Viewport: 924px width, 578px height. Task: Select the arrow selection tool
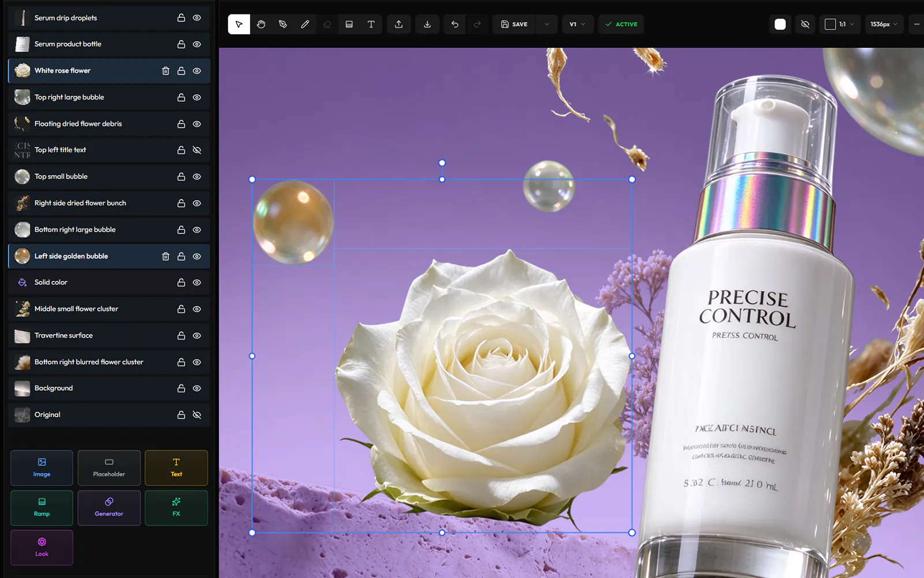click(239, 24)
